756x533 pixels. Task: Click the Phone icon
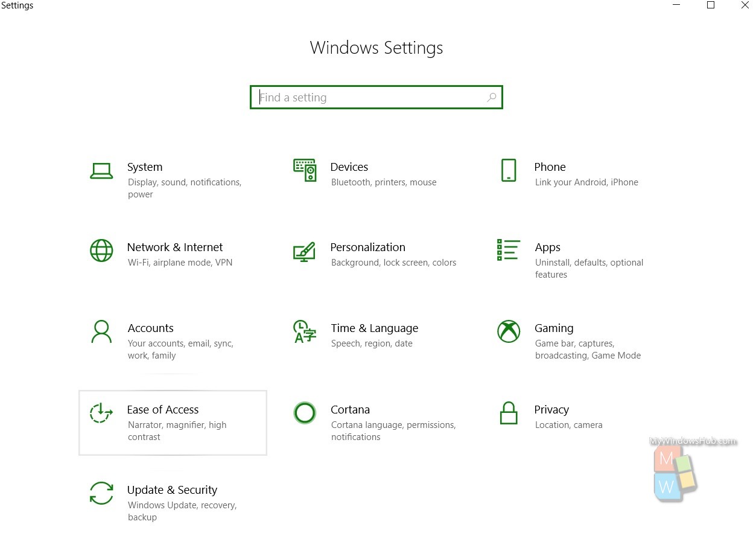click(509, 170)
